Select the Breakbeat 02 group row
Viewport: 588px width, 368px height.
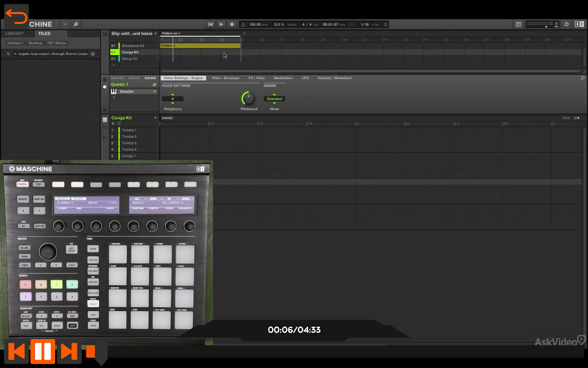tap(133, 46)
